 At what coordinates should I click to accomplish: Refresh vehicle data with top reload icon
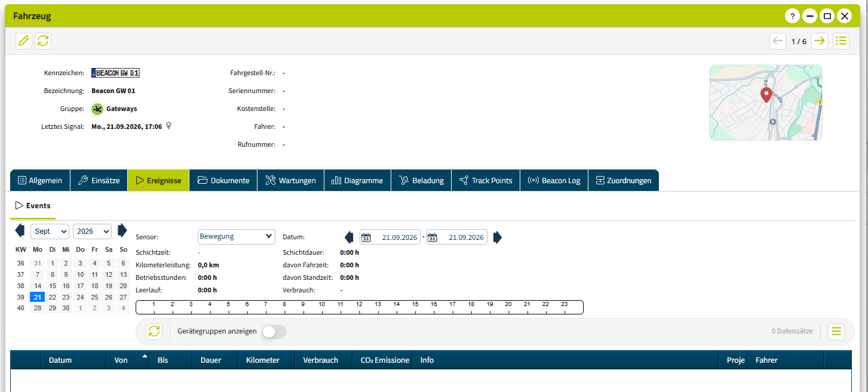(43, 41)
